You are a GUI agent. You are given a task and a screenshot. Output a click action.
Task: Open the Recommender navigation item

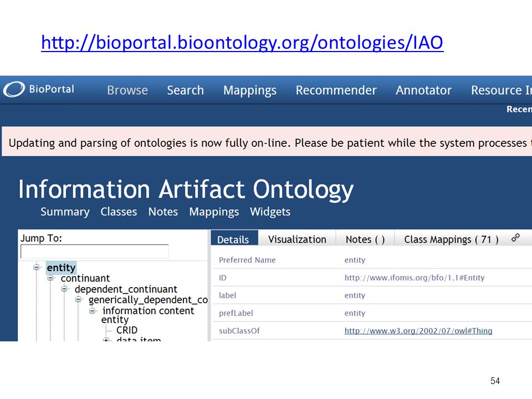336,90
